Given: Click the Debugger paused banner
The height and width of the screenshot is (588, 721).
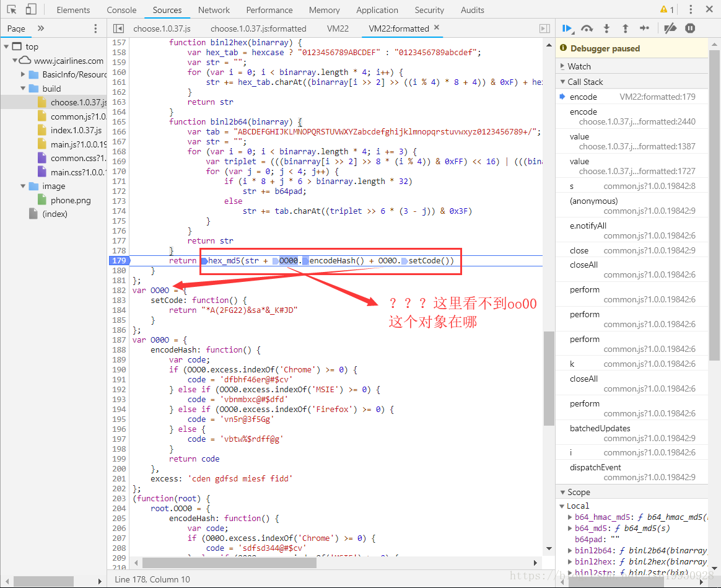Looking at the screenshot, I should point(632,48).
